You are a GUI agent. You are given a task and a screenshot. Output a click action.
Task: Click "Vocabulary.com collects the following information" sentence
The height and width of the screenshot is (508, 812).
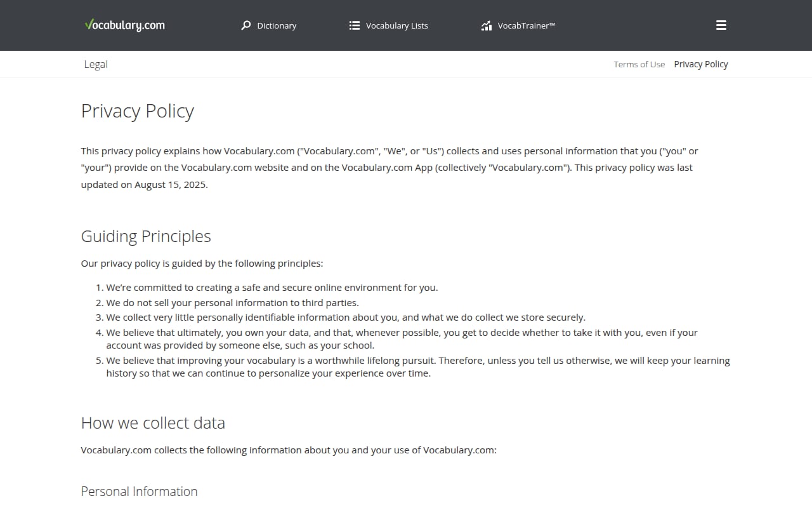click(x=289, y=450)
